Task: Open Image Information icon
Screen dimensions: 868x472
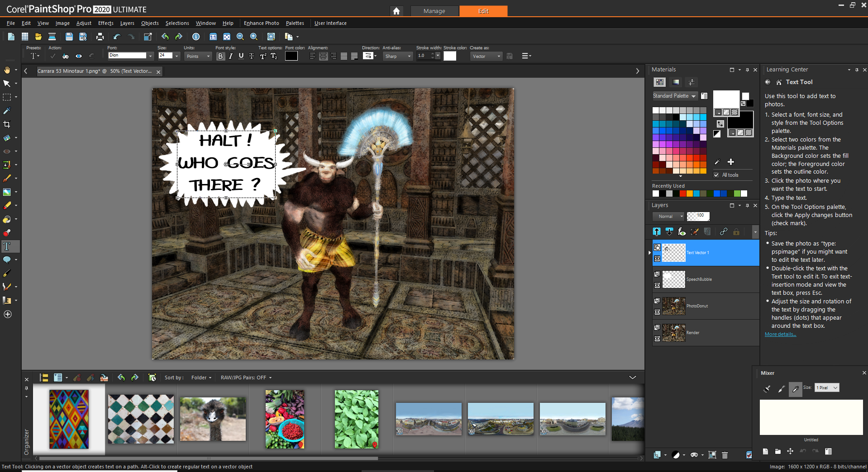Action: coord(196,37)
